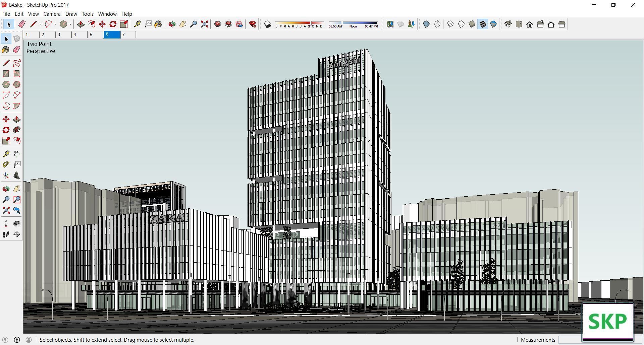644x345 pixels.
Task: Select the Push/Pull tool in top toolbar
Action: pyautogui.click(x=80, y=24)
